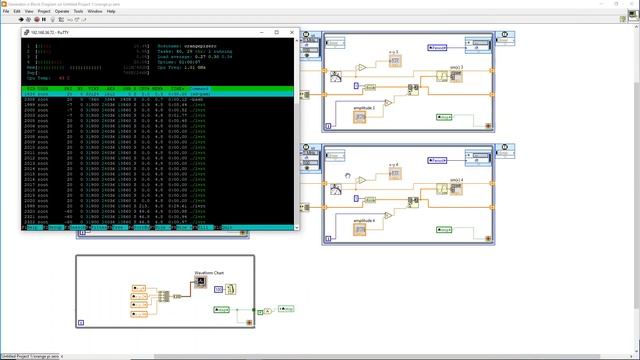The image size is (640, 360).
Task: Select the amplitude 3 control terminal
Action: (360, 117)
